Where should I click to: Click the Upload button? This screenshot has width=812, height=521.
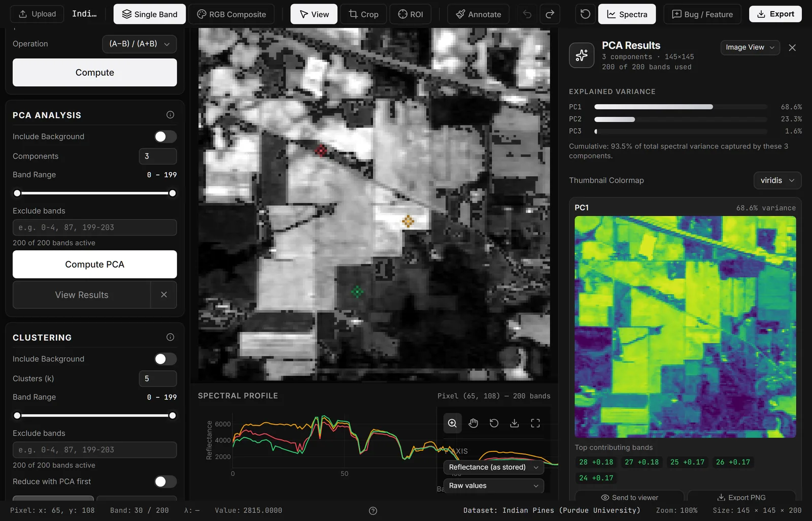(37, 14)
